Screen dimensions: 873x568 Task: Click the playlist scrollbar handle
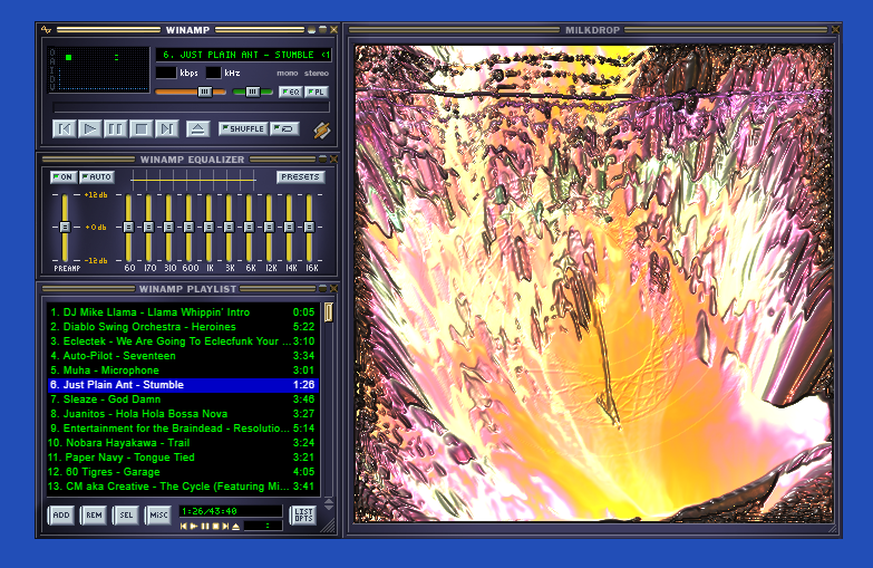[328, 312]
